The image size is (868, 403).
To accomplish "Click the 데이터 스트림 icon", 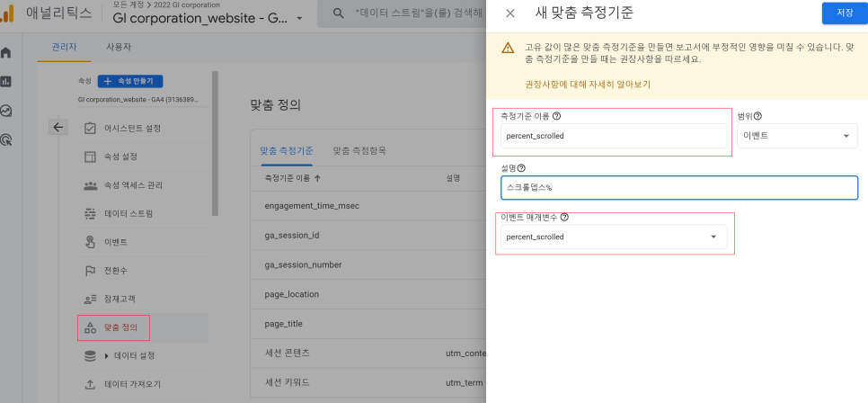I will 90,213.
